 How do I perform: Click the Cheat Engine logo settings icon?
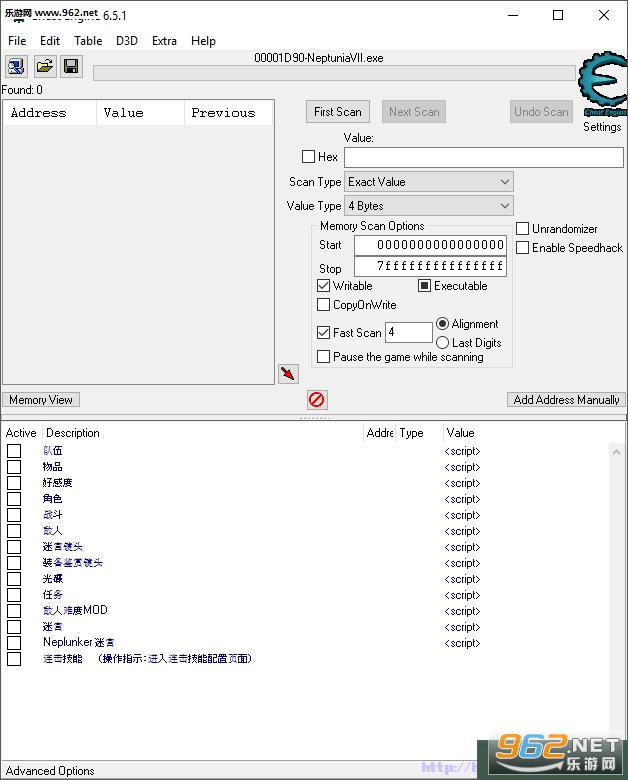click(x=602, y=85)
